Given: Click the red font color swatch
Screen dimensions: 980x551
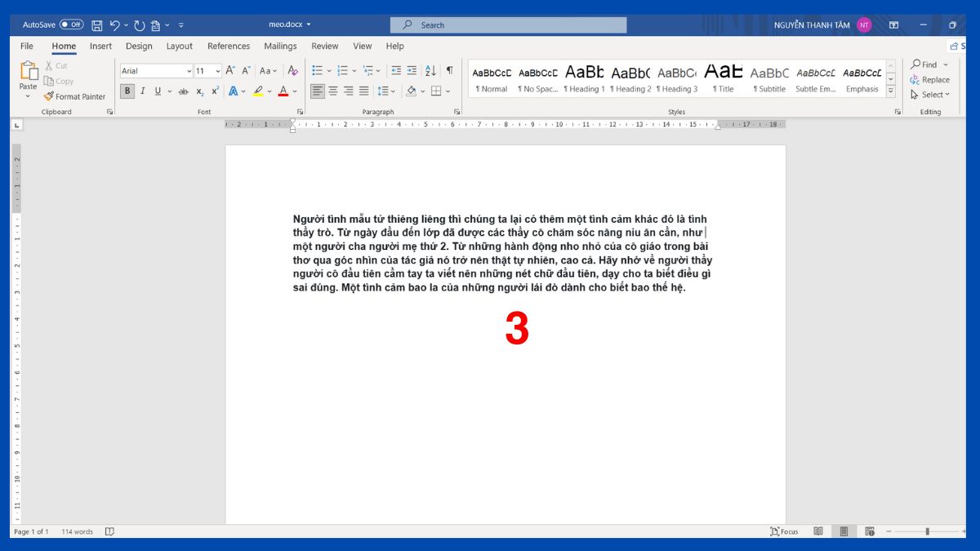Looking at the screenshot, I should click(283, 91).
